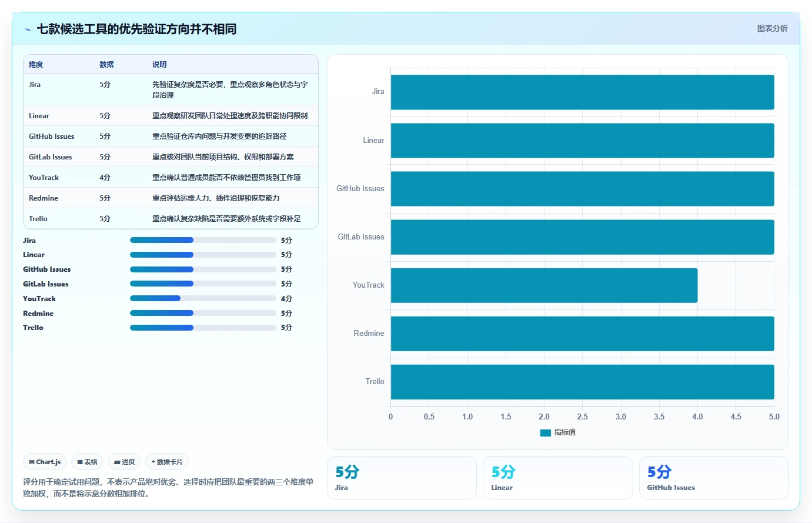
Task: Click the YouTrack progress bar
Action: click(203, 298)
